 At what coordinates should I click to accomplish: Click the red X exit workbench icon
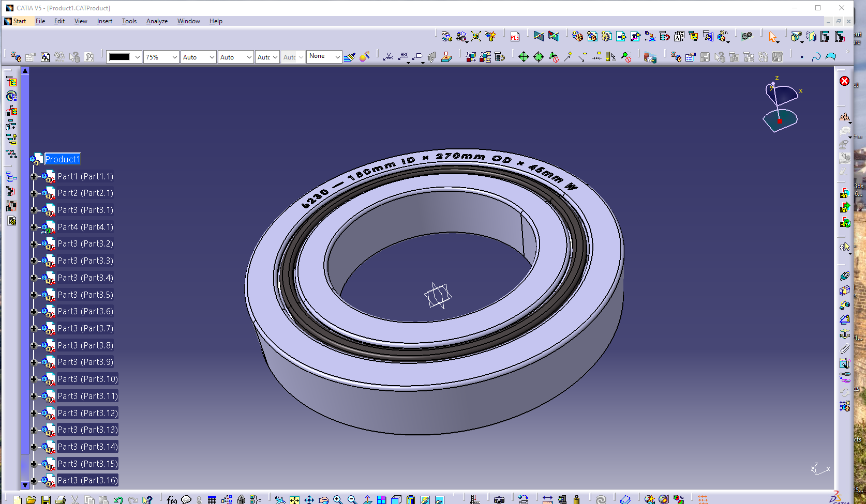844,81
